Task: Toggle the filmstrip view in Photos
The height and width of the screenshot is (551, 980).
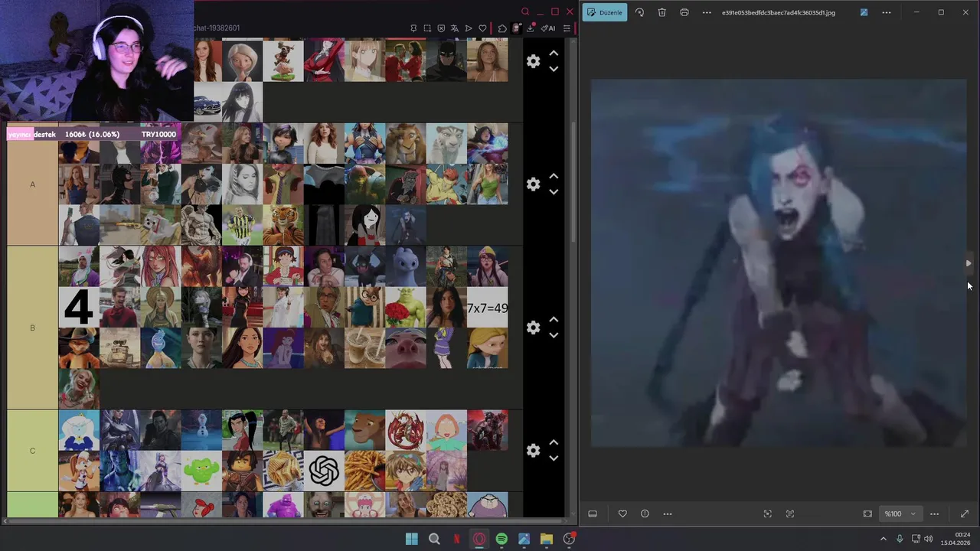Action: pyautogui.click(x=593, y=514)
